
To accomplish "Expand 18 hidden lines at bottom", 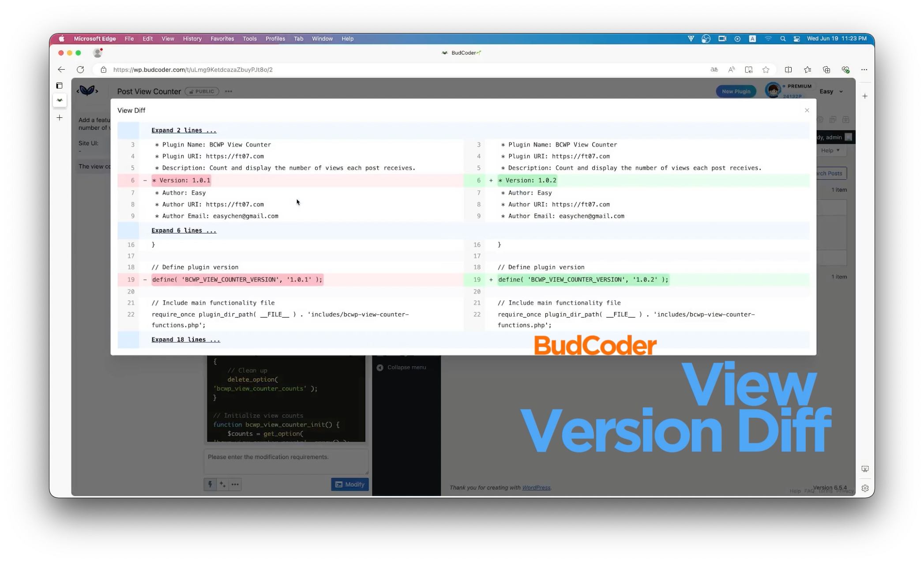I will (x=185, y=339).
